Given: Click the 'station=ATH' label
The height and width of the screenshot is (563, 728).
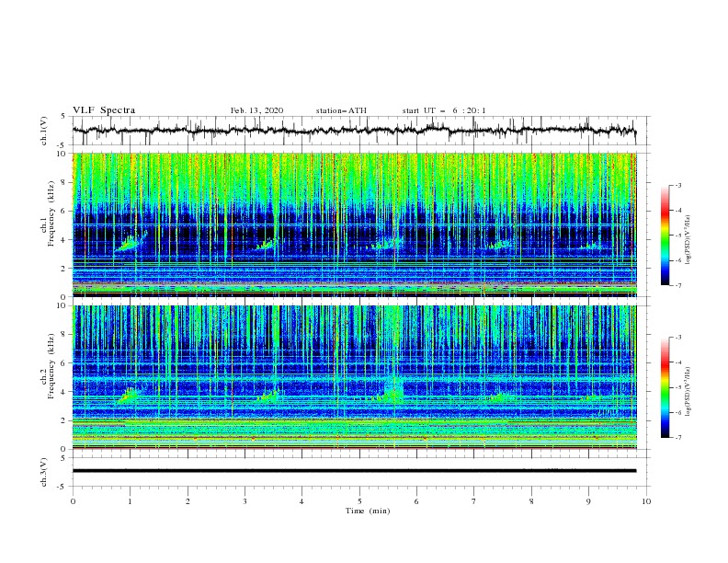Looking at the screenshot, I should click(x=341, y=110).
